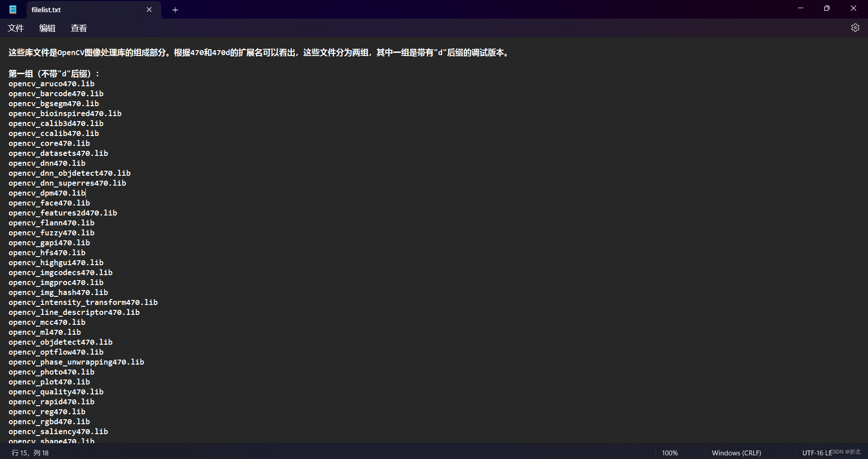
Task: Click the heading 第一组（不带"d"后缀）：
Action: pos(54,73)
